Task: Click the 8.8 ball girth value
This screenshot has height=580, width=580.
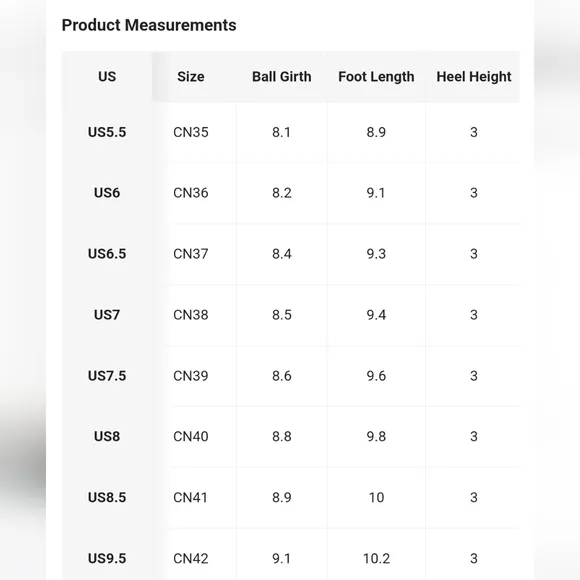Action: [281, 436]
